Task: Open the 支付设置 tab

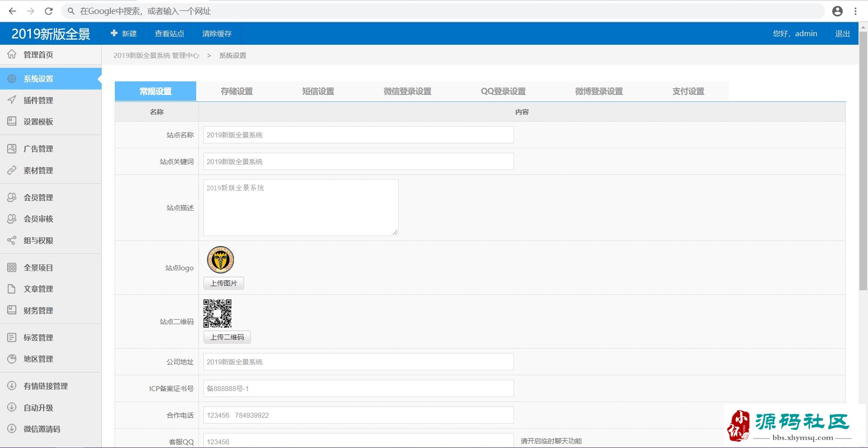Action: pyautogui.click(x=688, y=91)
